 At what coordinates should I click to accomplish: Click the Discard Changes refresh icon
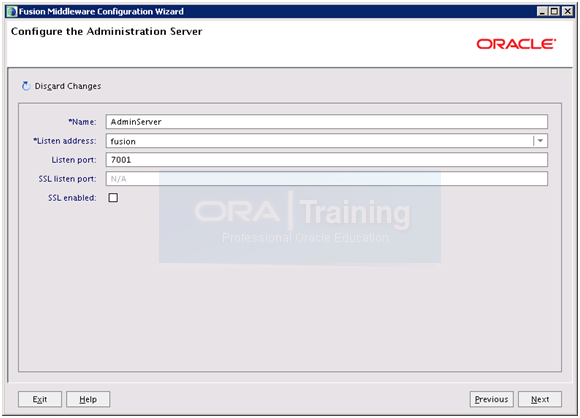click(x=26, y=86)
